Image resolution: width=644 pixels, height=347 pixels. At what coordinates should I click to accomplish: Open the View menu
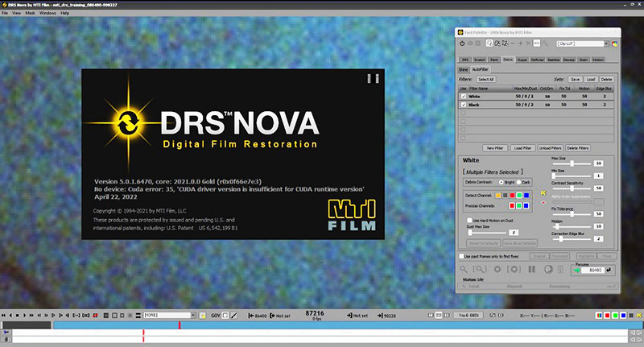click(16, 13)
